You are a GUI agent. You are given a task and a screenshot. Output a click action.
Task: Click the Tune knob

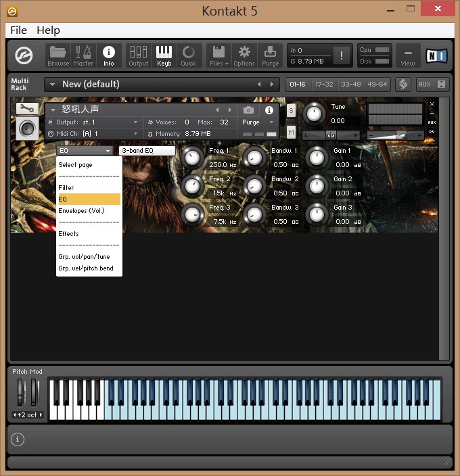314,112
